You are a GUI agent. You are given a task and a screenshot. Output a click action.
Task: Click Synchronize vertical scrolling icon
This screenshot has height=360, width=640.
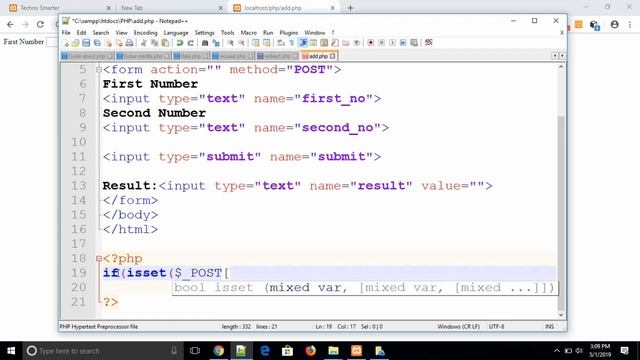(256, 43)
